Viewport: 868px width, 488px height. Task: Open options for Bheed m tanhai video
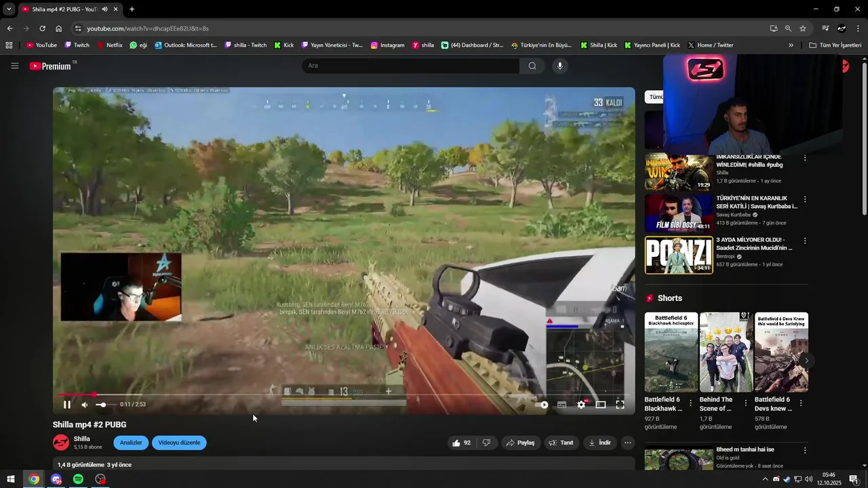coord(805,451)
